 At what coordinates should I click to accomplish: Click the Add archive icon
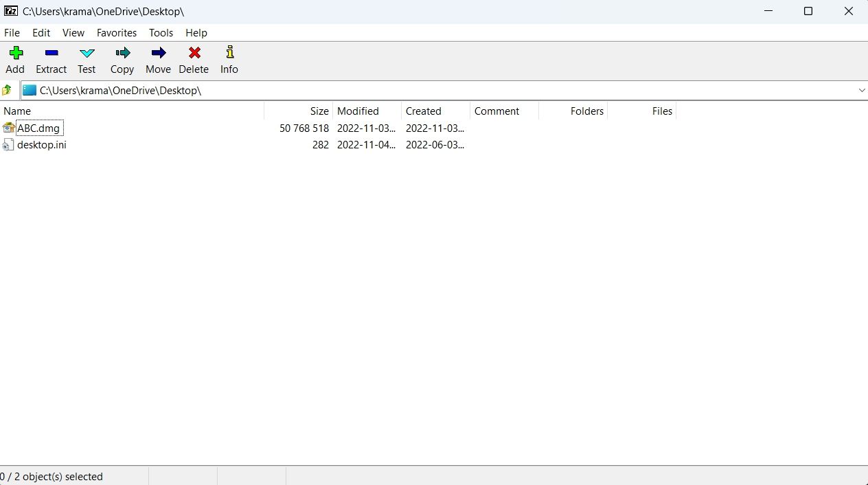14,60
